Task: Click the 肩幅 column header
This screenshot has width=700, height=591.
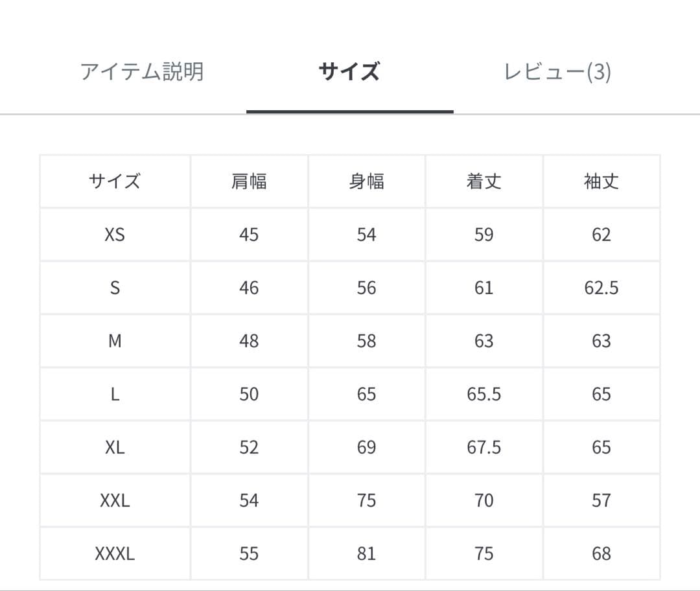Action: pyautogui.click(x=249, y=181)
